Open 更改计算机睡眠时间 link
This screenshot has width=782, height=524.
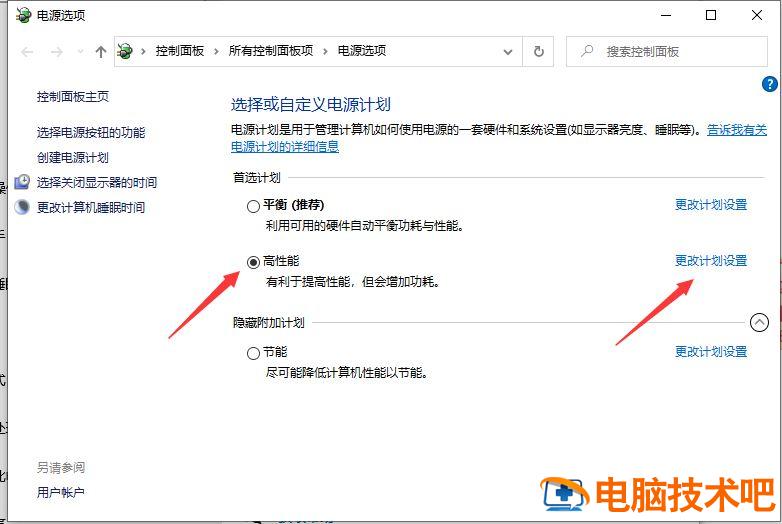(x=91, y=207)
